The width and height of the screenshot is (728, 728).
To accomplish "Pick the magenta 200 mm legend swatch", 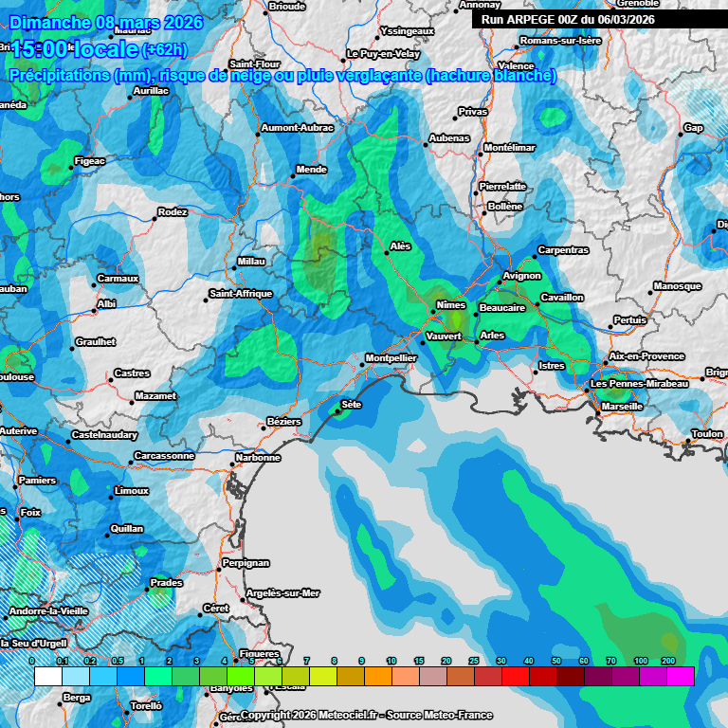I will 681,676.
